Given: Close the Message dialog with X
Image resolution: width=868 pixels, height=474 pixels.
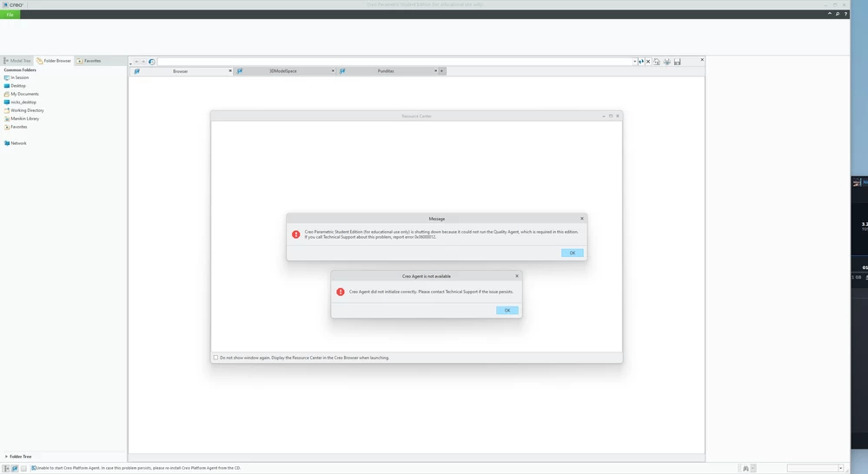Looking at the screenshot, I should (x=582, y=219).
